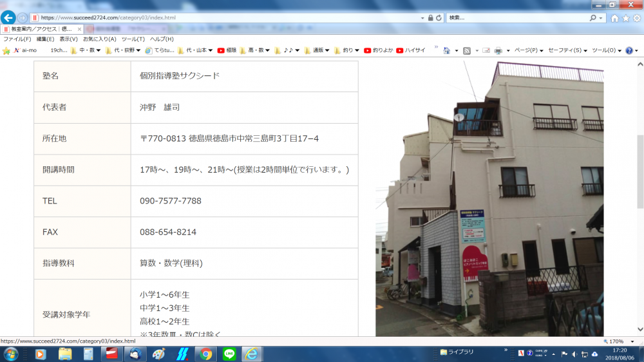644x362 pixels.
Task: Click the scroll-down arrow of page scrollbar
Action: [640, 329]
